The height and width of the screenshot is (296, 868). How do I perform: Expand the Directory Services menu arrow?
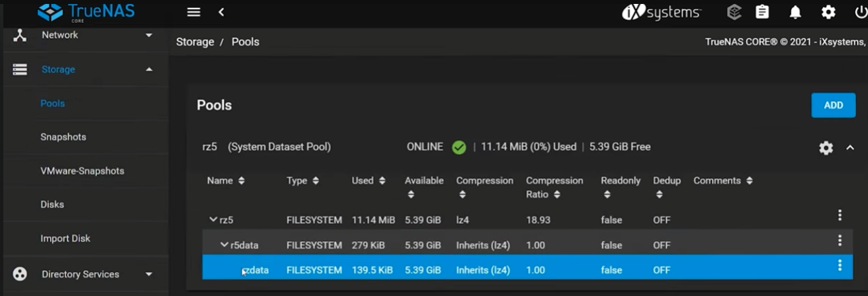(x=149, y=274)
